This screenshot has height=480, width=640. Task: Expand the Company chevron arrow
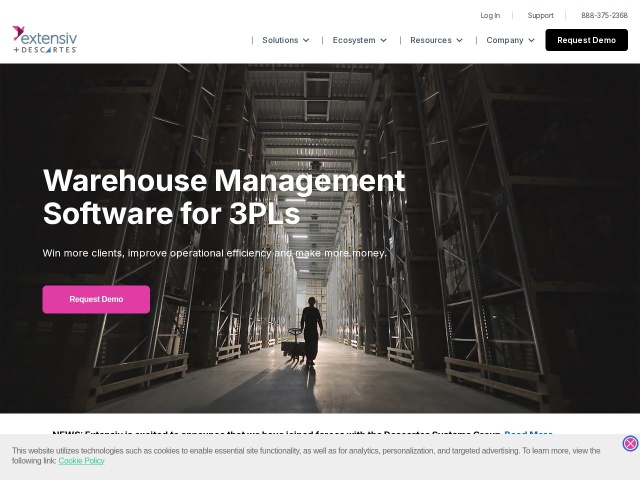531,40
